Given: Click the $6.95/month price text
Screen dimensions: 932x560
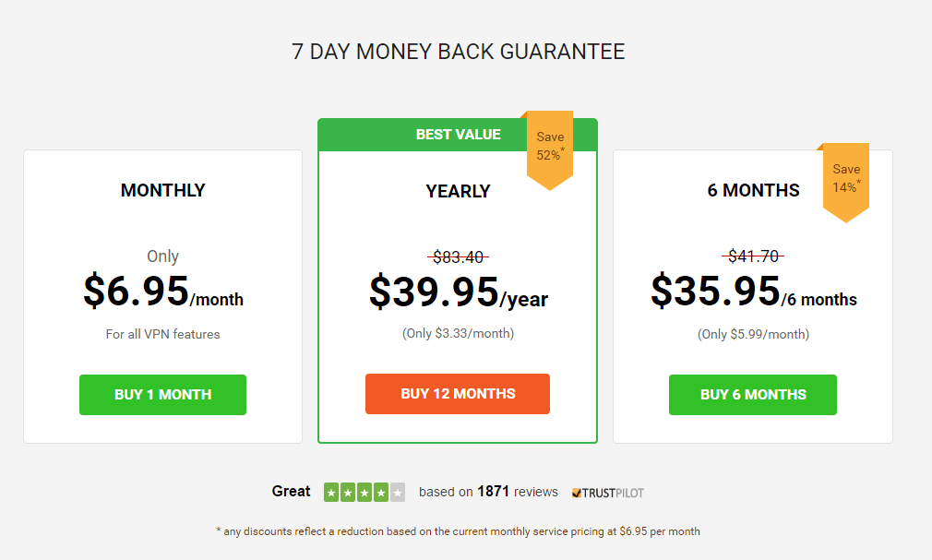Looking at the screenshot, I should pos(162,292).
